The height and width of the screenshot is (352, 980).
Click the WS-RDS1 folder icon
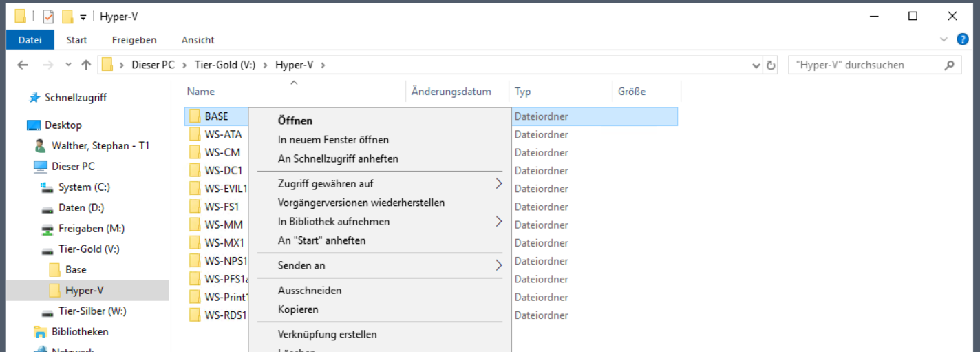click(x=195, y=315)
